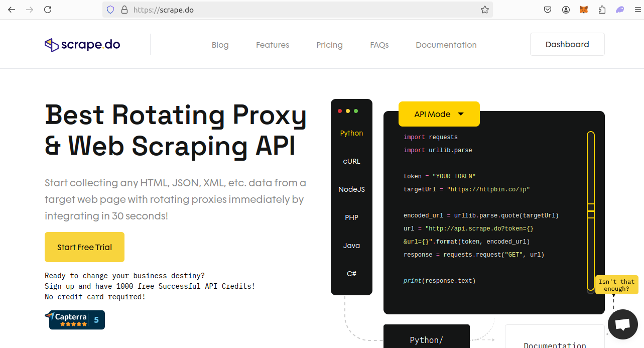Viewport: 644px width, 348px height.
Task: Reload the page
Action: point(48,10)
